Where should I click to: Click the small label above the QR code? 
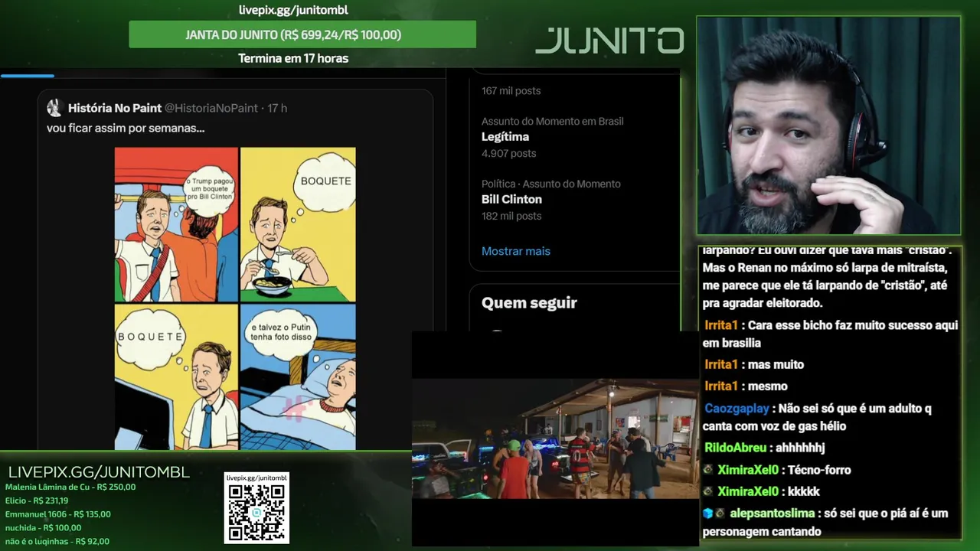click(x=256, y=478)
